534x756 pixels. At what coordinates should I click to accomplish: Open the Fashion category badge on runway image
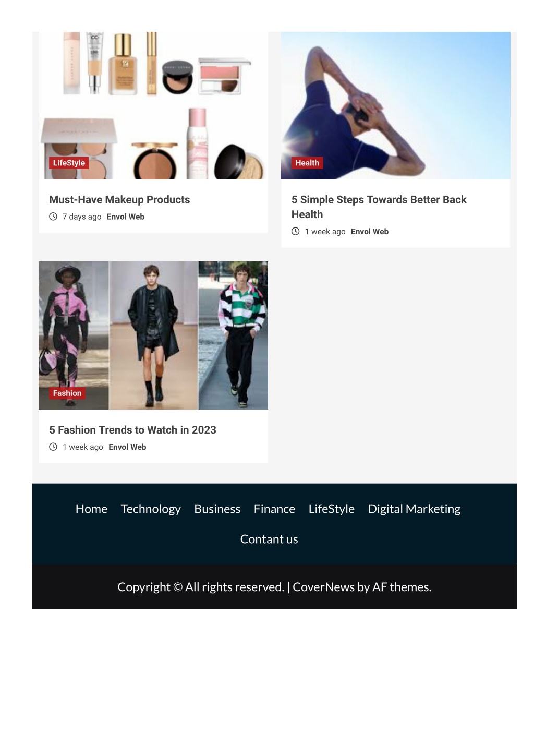pyautogui.click(x=67, y=393)
